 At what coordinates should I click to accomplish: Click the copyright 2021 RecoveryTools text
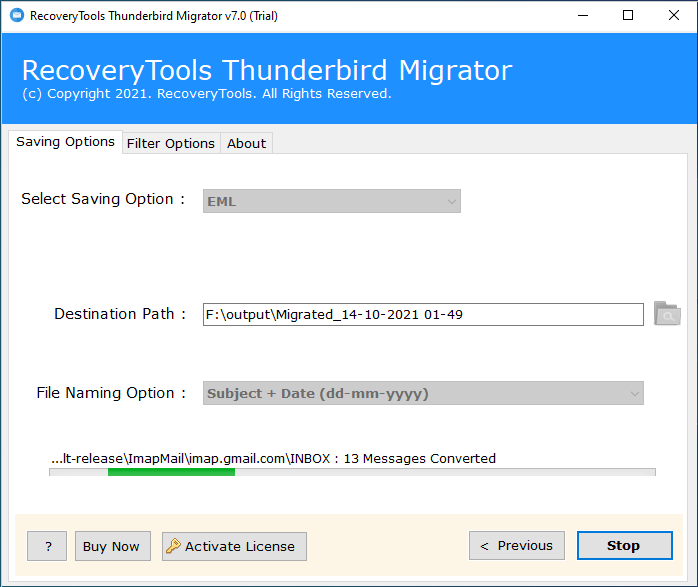(207, 94)
